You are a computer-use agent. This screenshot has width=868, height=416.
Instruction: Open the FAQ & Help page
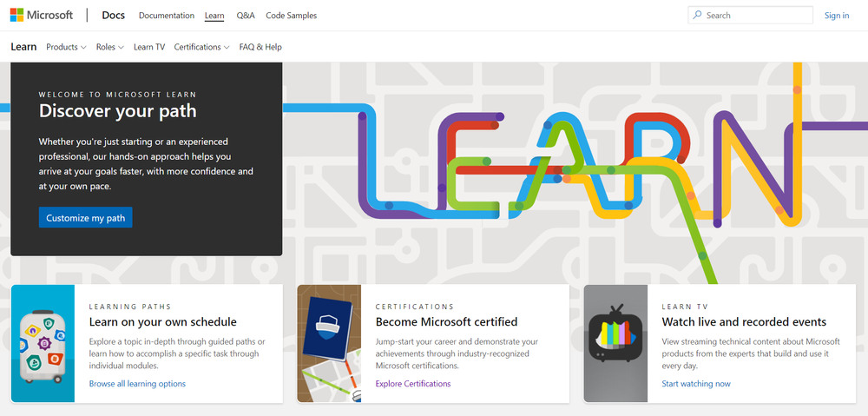coord(260,47)
